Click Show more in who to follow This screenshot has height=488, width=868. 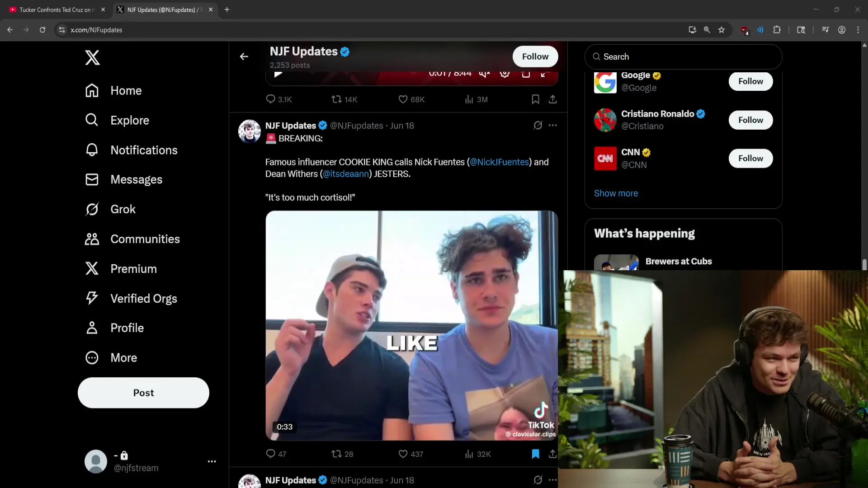pos(616,193)
